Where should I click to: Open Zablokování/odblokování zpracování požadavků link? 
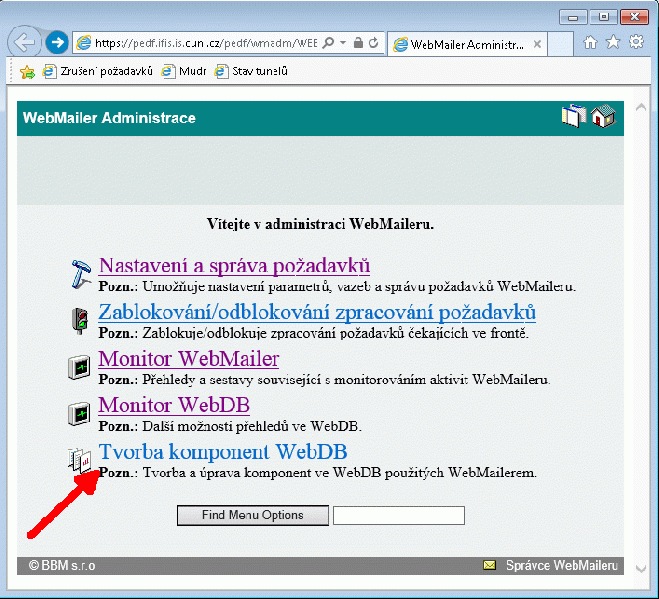pos(317,312)
